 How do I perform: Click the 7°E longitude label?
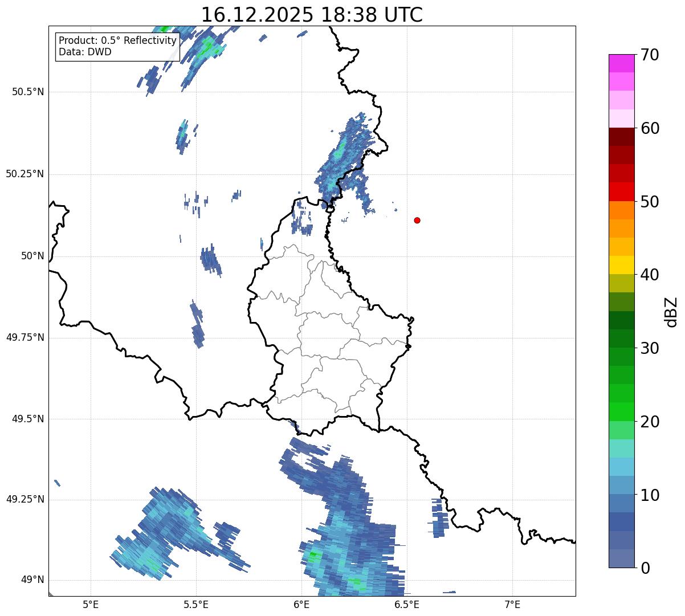click(512, 604)
